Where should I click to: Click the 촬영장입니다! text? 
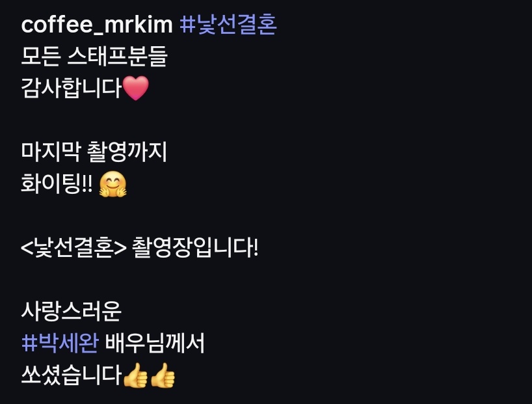(x=195, y=248)
